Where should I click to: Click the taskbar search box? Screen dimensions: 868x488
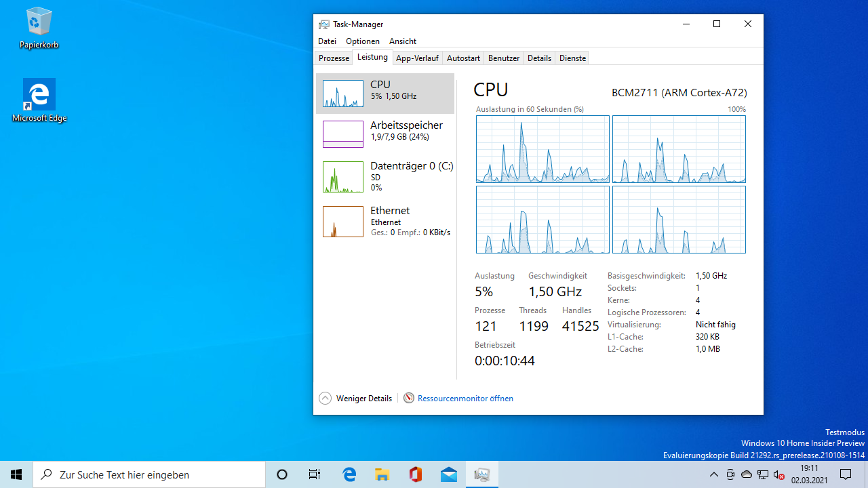(149, 474)
